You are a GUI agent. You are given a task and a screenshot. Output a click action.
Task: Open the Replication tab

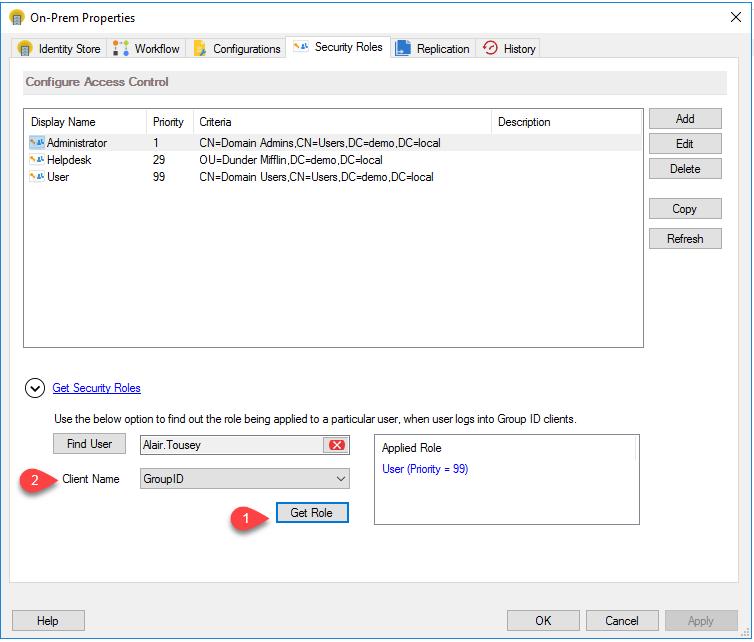pyautogui.click(x=432, y=49)
